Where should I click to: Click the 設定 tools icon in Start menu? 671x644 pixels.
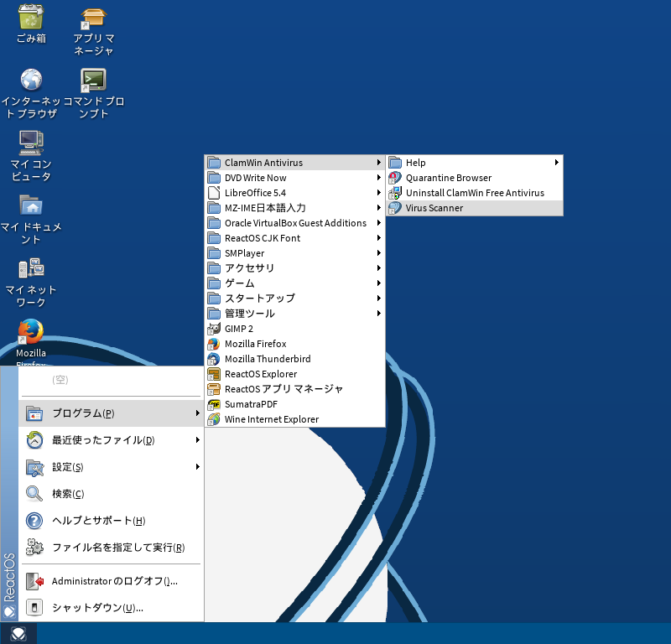pos(34,467)
